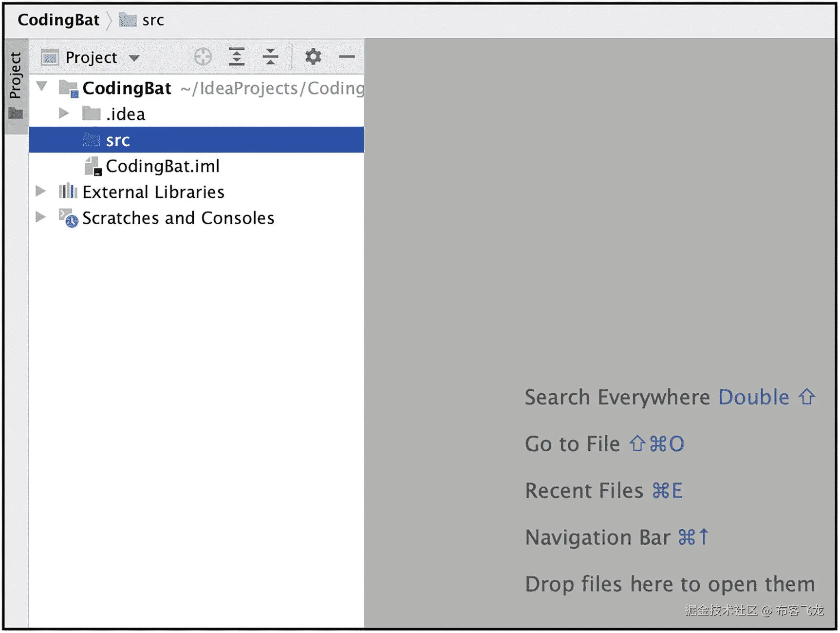
Task: Click the Recent Files hint text
Action: pyautogui.click(x=584, y=490)
